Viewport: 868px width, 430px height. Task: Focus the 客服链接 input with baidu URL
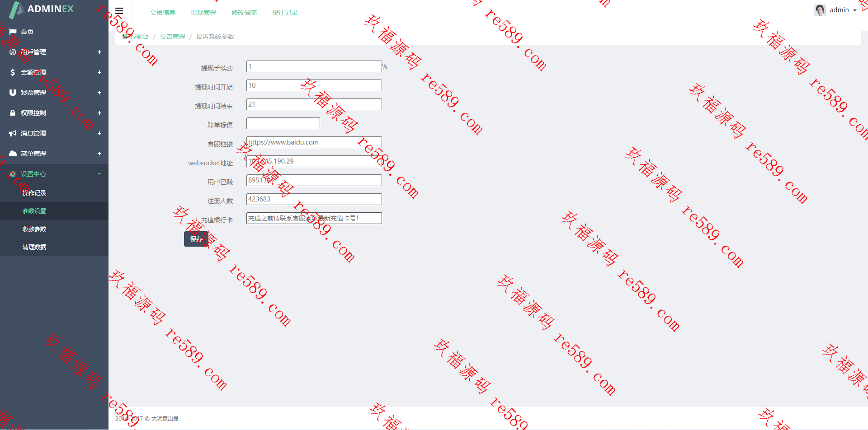point(314,142)
